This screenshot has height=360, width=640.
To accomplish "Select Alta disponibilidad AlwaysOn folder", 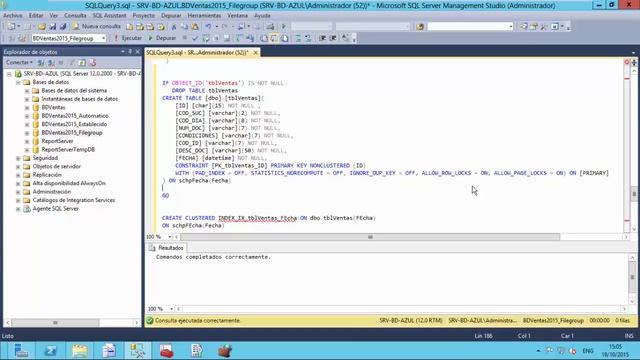I will (69, 183).
